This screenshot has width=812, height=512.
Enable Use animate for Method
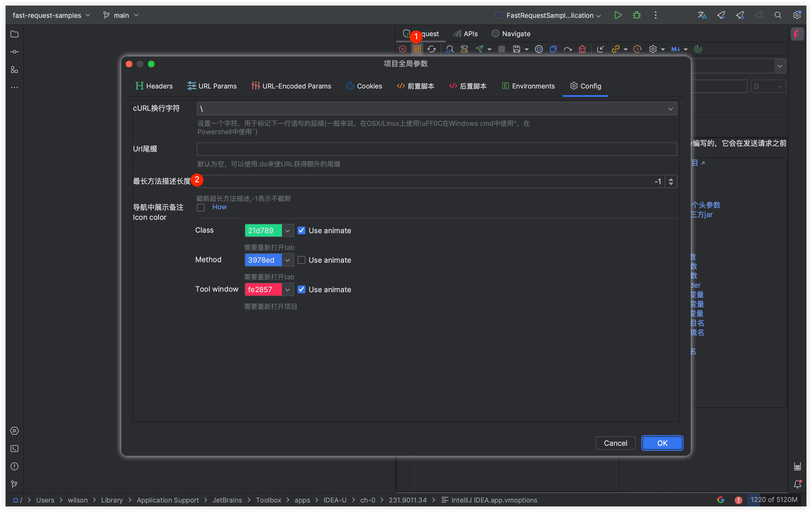pos(301,260)
